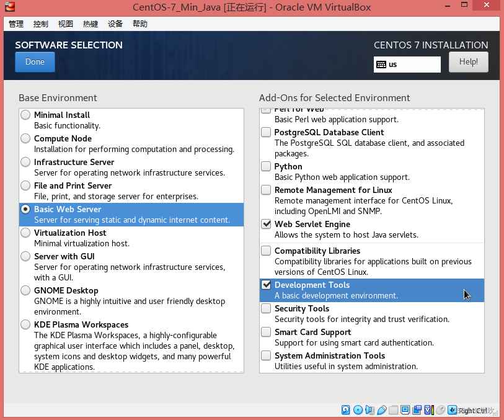Screen dimensions: 504x420
Task: Click the shared folders indicator icon
Action: coord(394,409)
